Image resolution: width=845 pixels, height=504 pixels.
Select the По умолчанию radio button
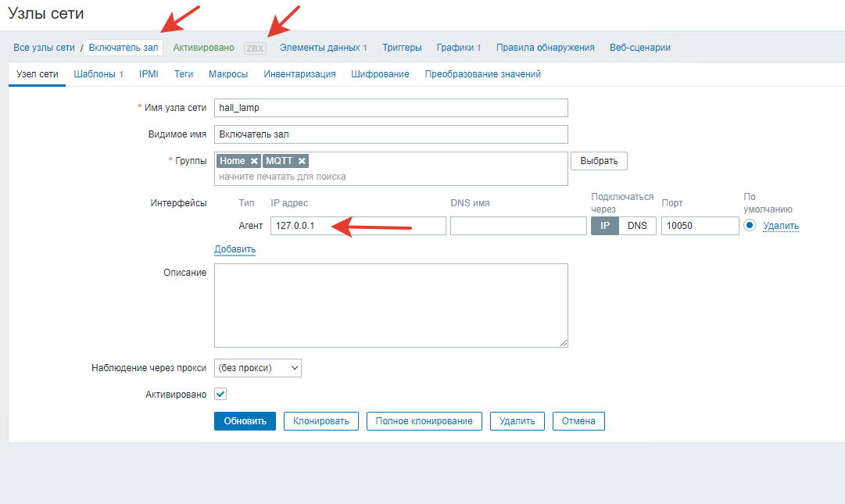coord(750,226)
